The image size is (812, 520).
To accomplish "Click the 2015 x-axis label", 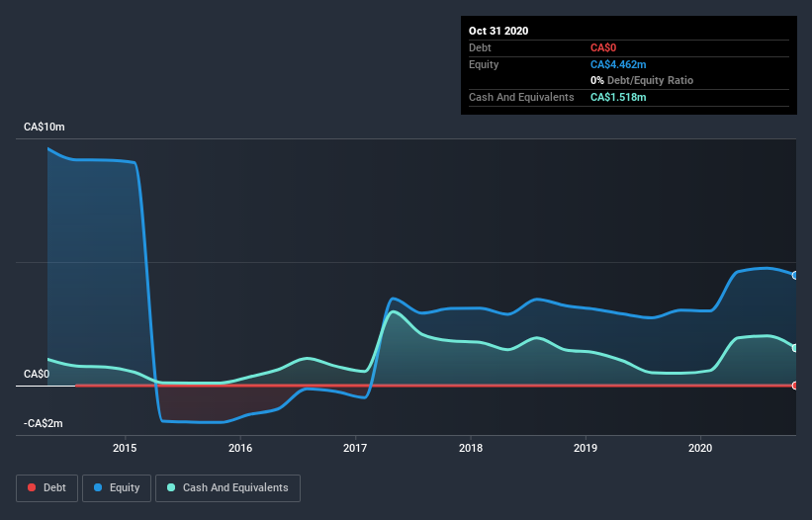I will tap(125, 448).
